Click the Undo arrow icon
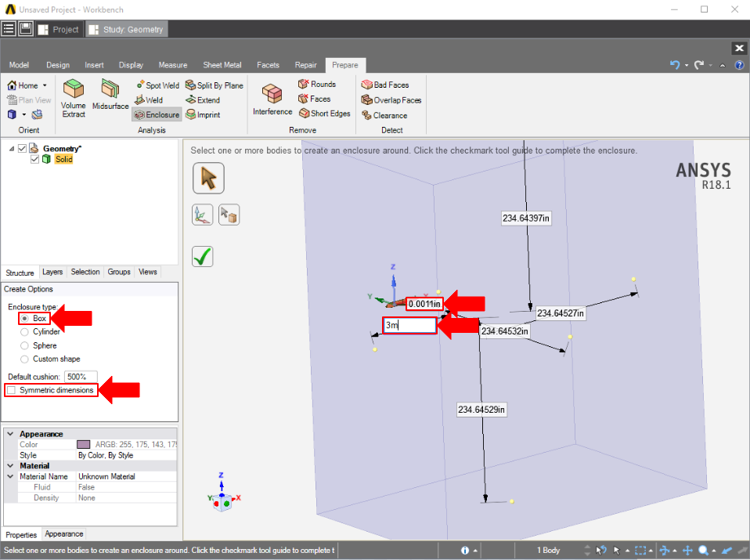The width and height of the screenshot is (750, 560). click(674, 64)
